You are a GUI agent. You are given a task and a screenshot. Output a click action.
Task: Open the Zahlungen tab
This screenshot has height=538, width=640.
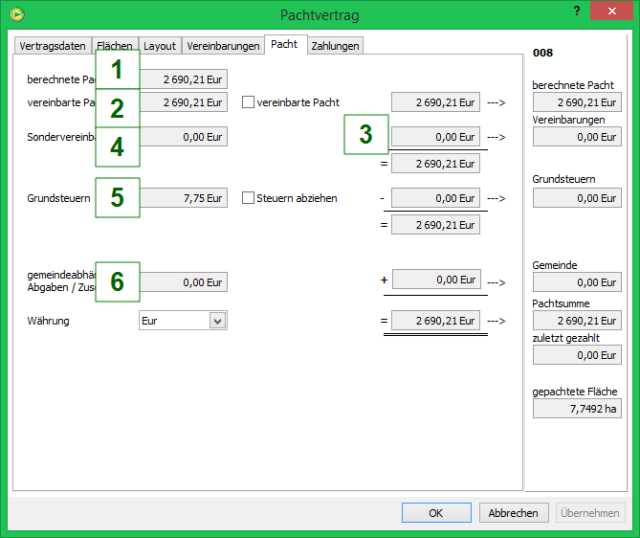point(335,46)
